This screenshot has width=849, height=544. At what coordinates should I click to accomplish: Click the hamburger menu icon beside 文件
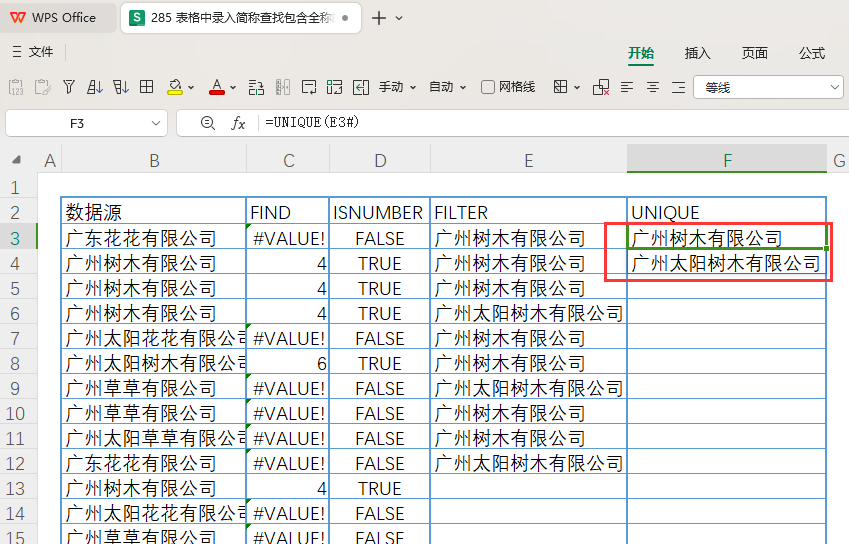click(17, 52)
